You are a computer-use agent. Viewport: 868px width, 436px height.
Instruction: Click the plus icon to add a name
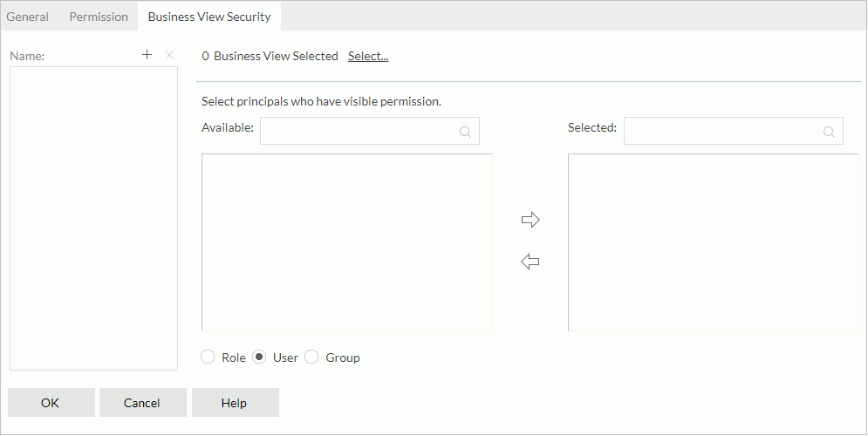pyautogui.click(x=147, y=55)
